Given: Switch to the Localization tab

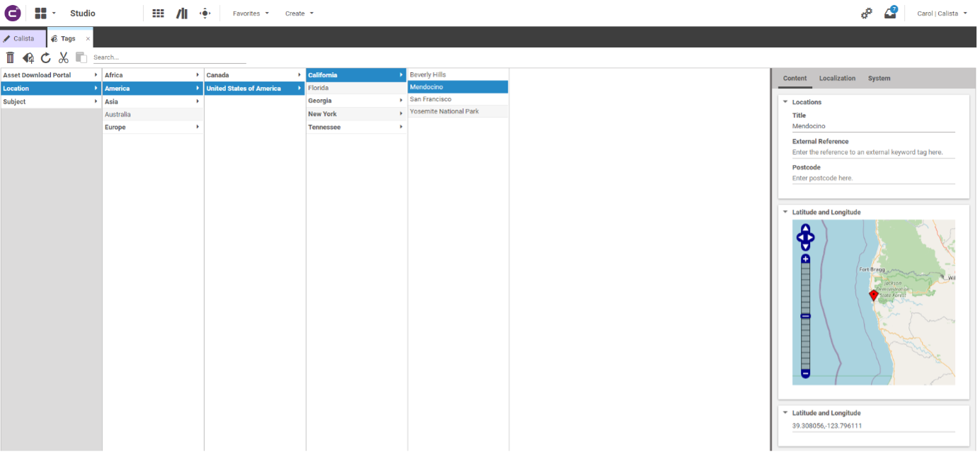Looking at the screenshot, I should tap(837, 79).
